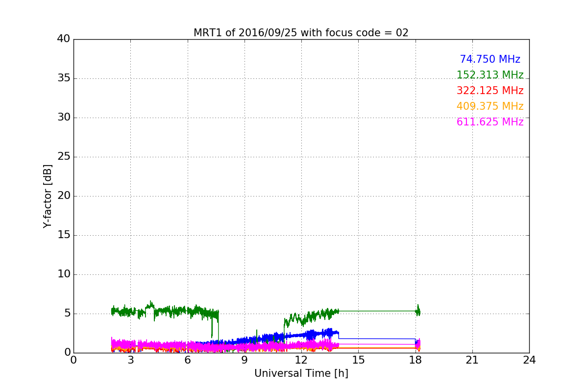Click x-axis tick label 12
The height and width of the screenshot is (392, 588).
click(301, 360)
